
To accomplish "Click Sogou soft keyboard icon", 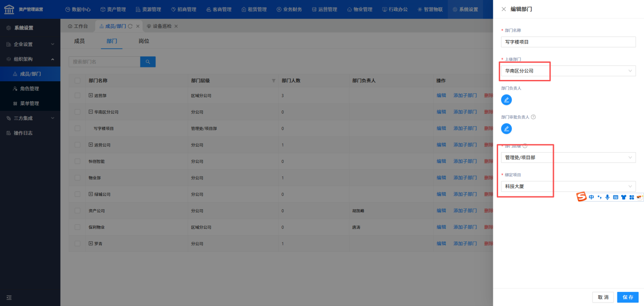I will point(615,197).
